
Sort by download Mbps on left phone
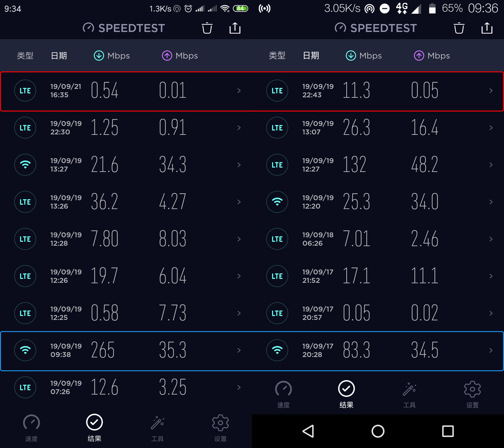[x=112, y=56]
